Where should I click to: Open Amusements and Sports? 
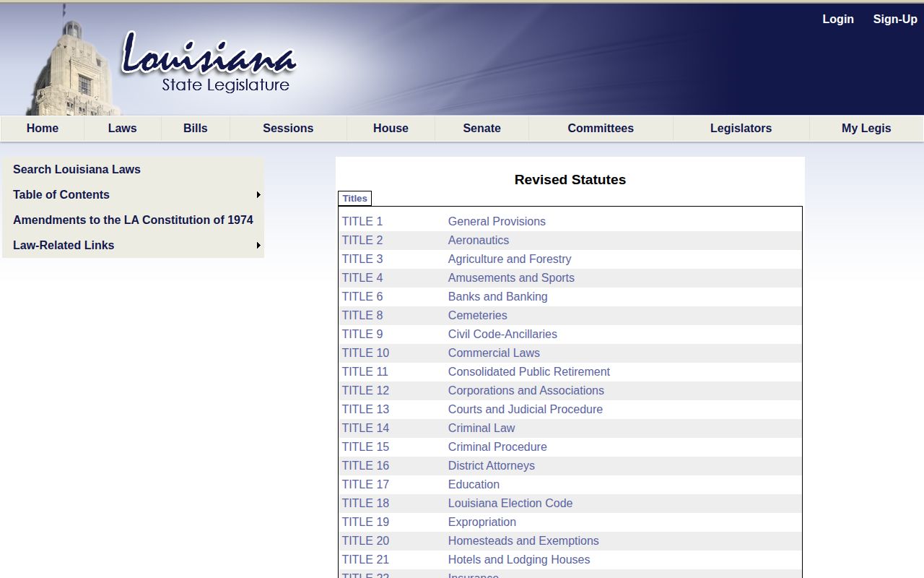pyautogui.click(x=511, y=278)
